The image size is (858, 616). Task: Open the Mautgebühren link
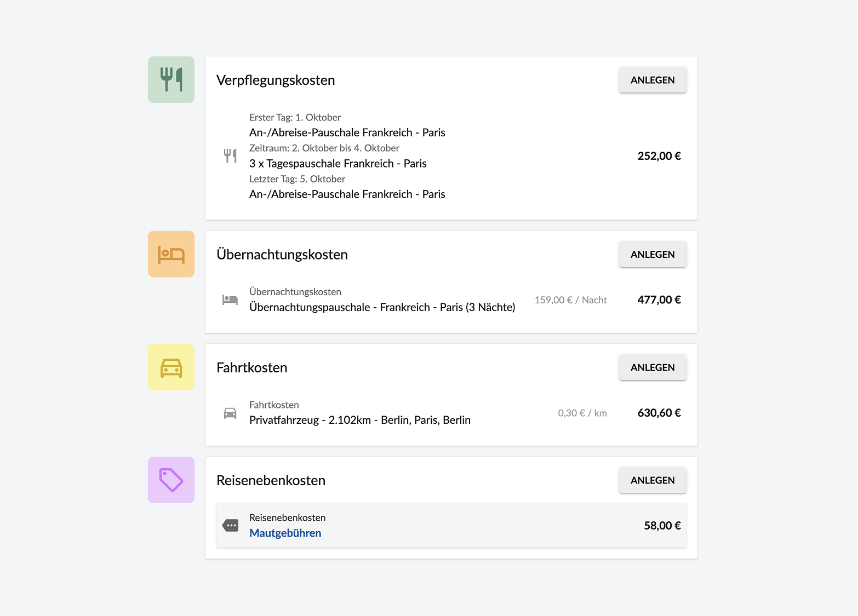(285, 533)
